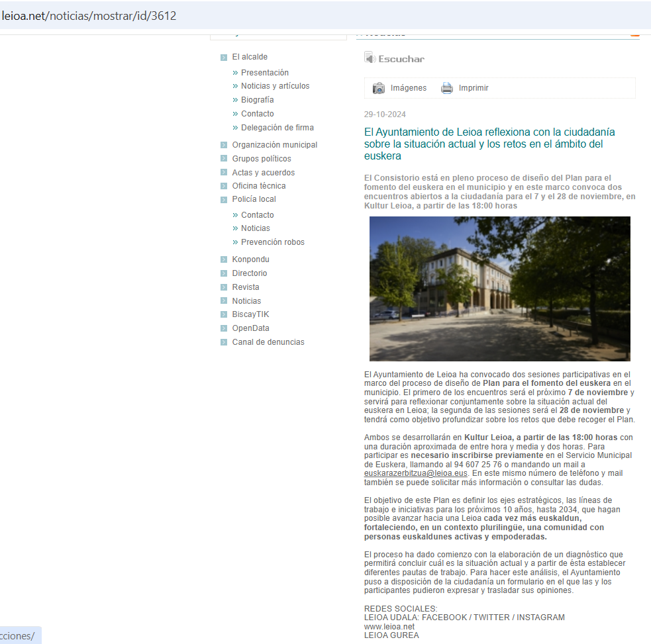Click the square bullet icon beside Policía local

coord(224,200)
